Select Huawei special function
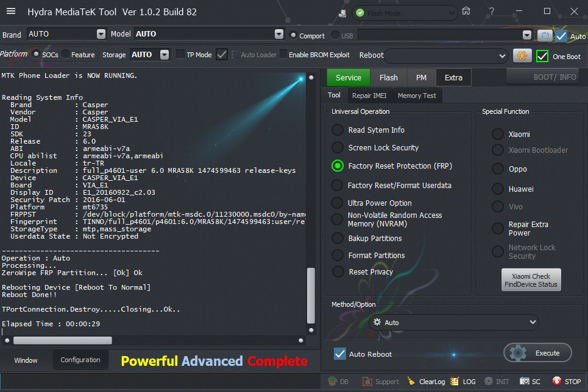The height and width of the screenshot is (392, 588). pyautogui.click(x=498, y=189)
